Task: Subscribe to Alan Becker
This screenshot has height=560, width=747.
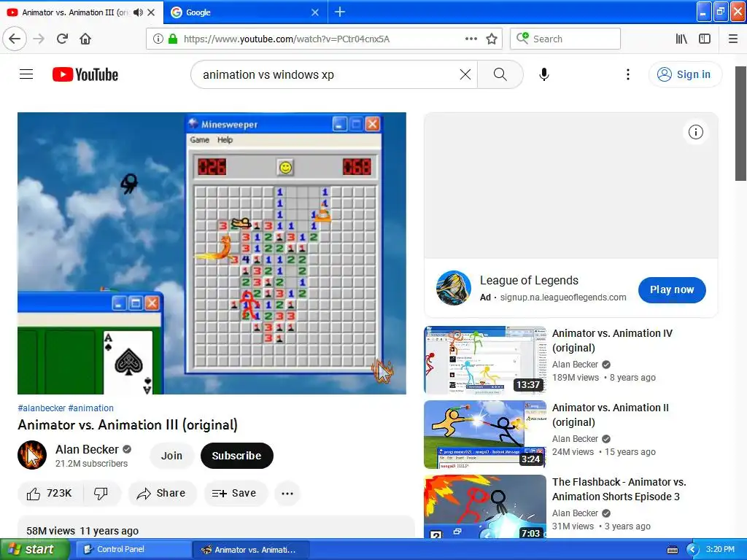Action: coord(237,456)
